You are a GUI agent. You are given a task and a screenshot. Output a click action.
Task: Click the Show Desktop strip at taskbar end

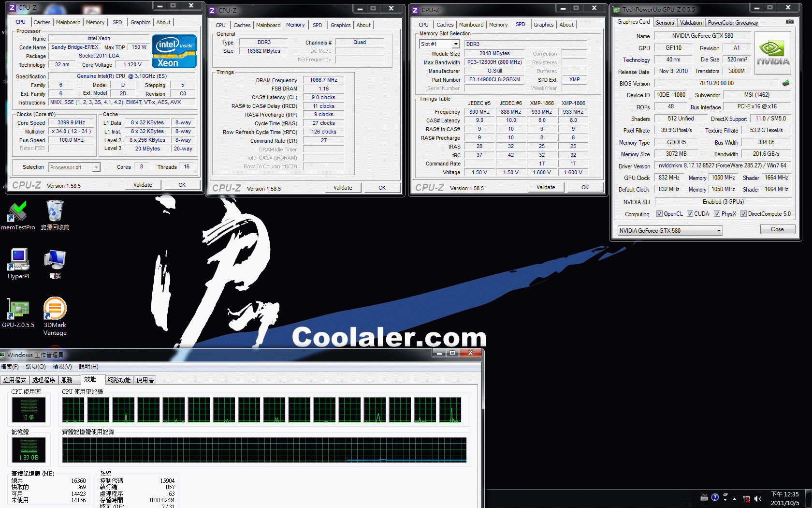click(x=808, y=498)
